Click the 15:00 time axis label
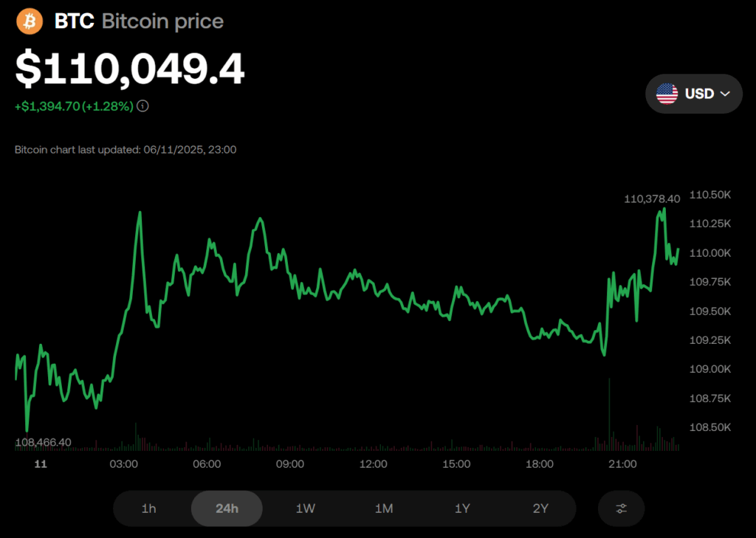 [456, 464]
